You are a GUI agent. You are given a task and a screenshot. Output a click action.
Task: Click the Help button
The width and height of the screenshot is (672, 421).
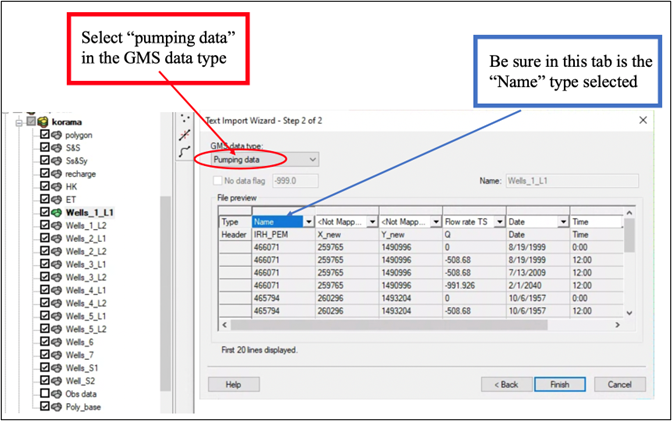(234, 385)
